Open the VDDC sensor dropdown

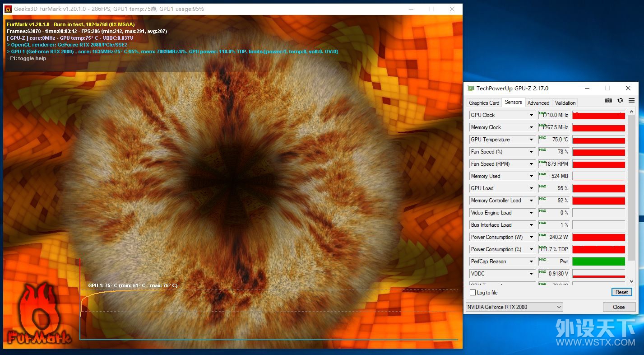pos(531,274)
